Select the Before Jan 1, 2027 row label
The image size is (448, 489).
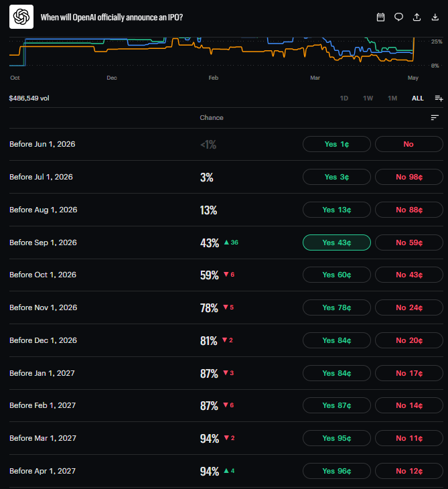42,373
